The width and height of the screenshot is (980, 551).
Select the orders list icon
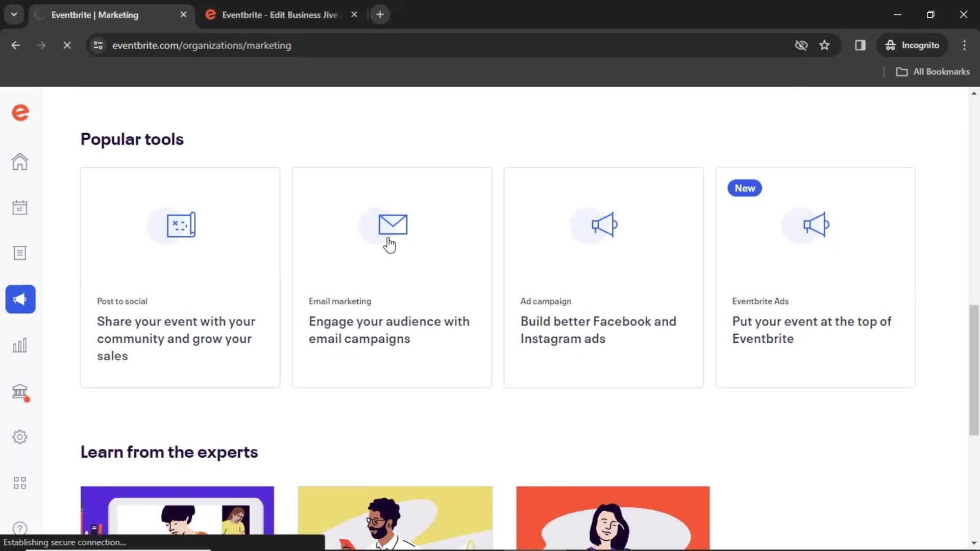(x=19, y=253)
